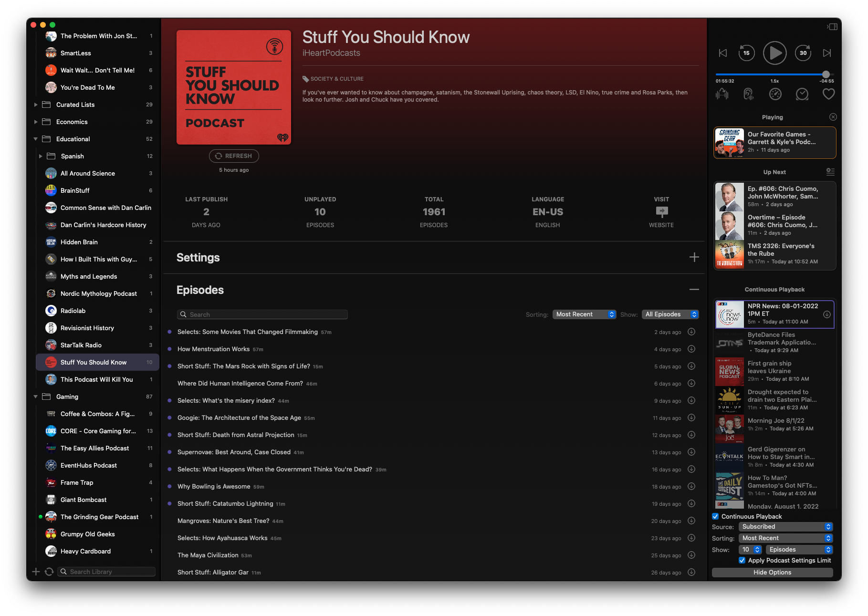Image resolution: width=868 pixels, height=616 pixels.
Task: Skip forward 30 seconds
Action: point(803,53)
